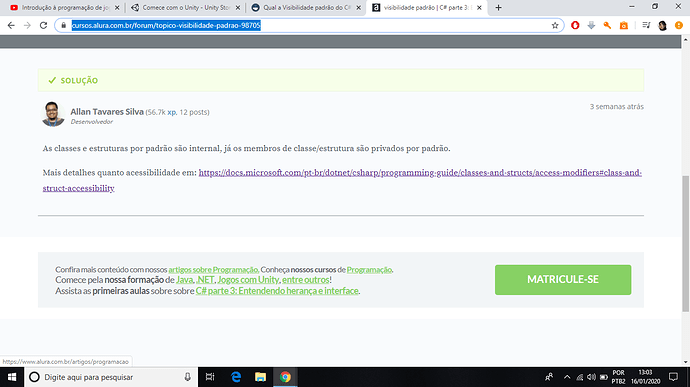690x387 pixels.
Task: Close the Qual a Visibilidade padrão tab
Action: [x=358, y=7]
